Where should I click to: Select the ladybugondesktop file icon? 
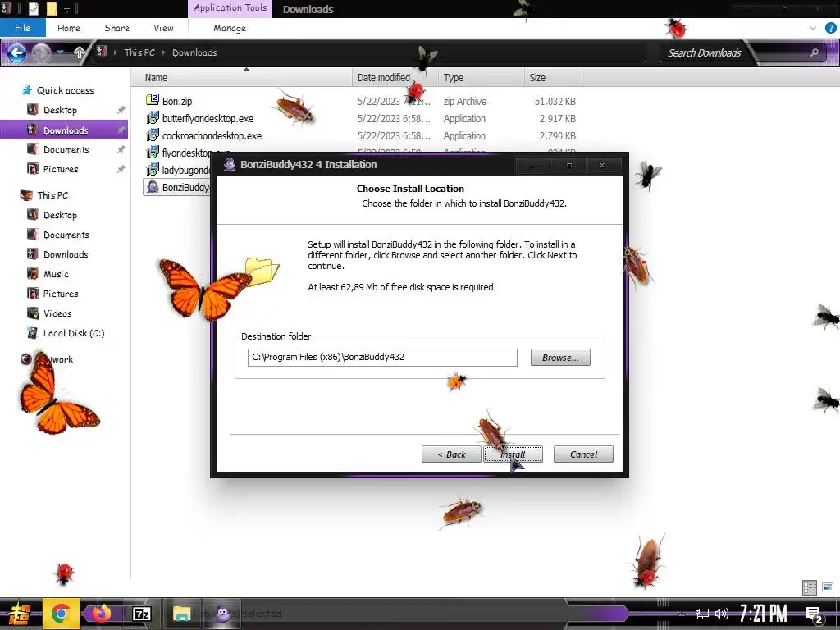(x=153, y=170)
